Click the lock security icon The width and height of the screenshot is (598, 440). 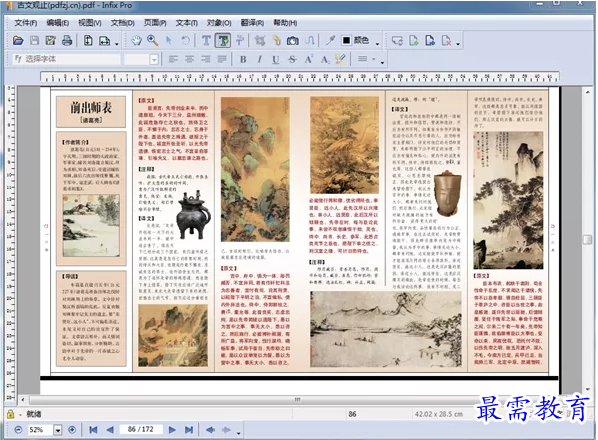[10, 414]
